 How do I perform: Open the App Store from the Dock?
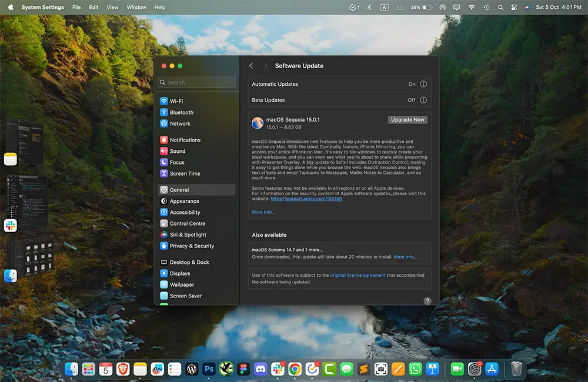(x=492, y=369)
